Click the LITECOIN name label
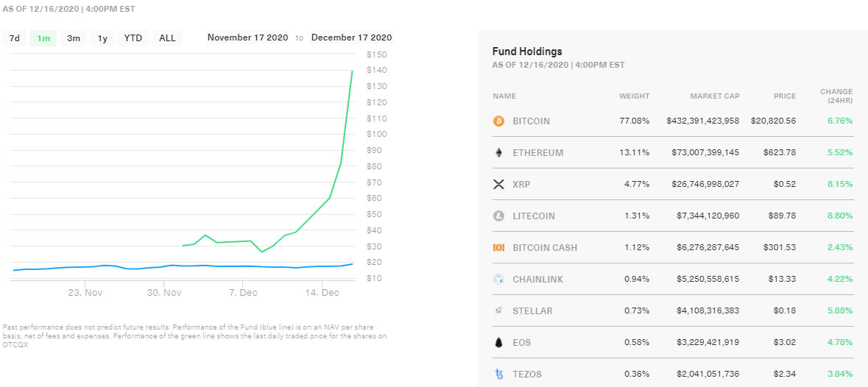 pyautogui.click(x=534, y=216)
